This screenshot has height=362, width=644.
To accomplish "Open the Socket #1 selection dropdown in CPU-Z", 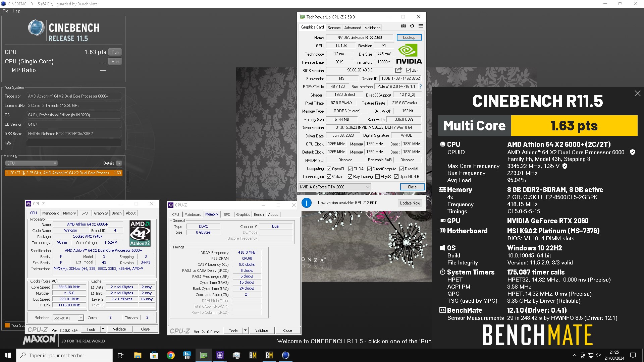I will coord(68,318).
